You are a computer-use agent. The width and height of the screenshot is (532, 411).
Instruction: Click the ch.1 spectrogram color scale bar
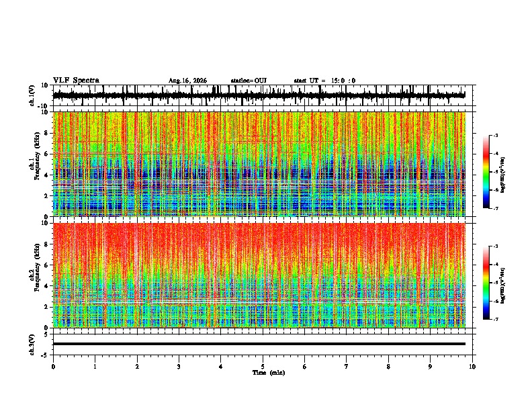[486, 172]
